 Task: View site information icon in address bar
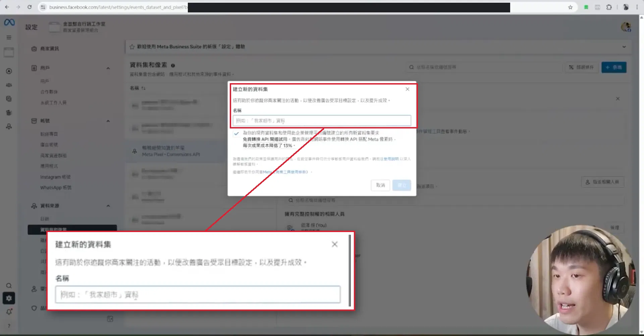coord(43,7)
